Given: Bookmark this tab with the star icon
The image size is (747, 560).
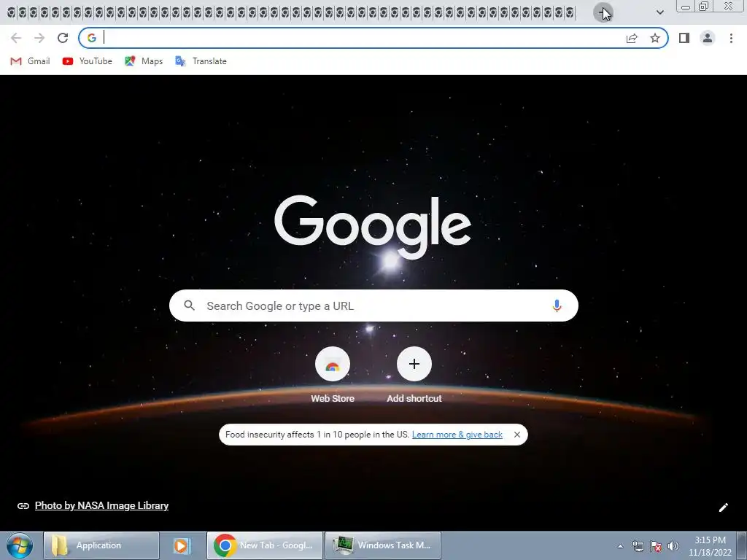Looking at the screenshot, I should (x=655, y=38).
